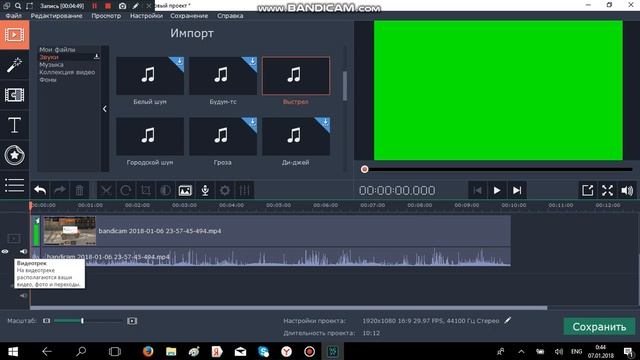Select the Будум-тс sound thumbnail
Viewport: 640px width, 360px height.
click(x=223, y=76)
